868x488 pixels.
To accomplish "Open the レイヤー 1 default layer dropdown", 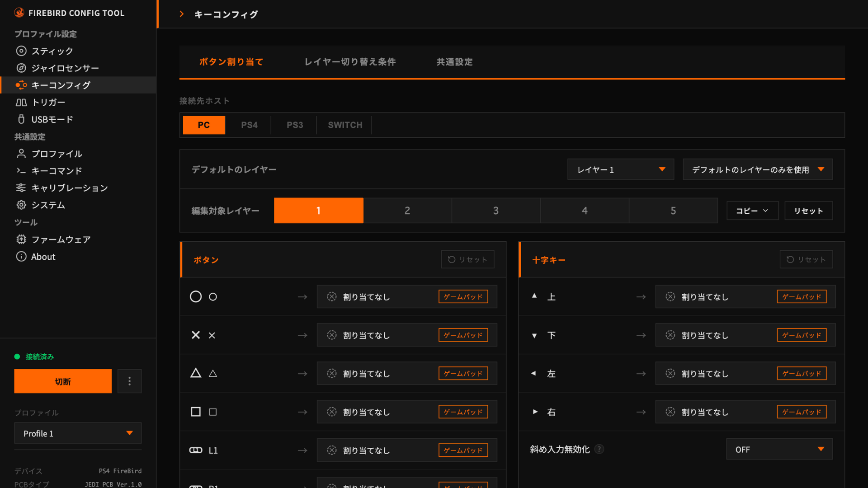I will coord(621,169).
